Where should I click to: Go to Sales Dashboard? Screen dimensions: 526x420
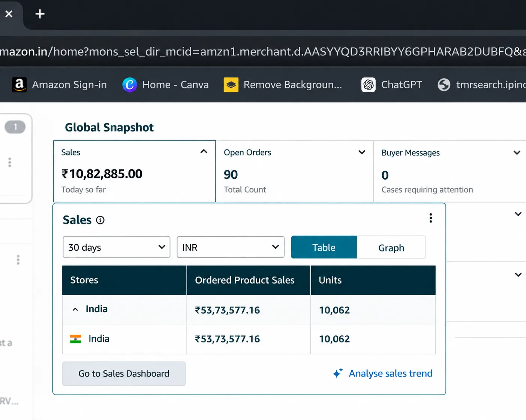coord(124,374)
